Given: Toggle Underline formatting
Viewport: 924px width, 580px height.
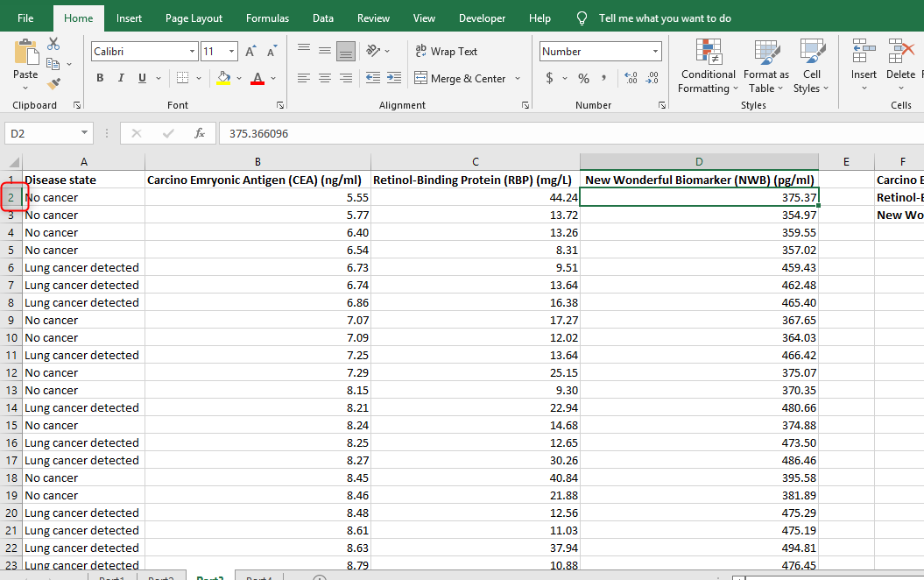Looking at the screenshot, I should click(x=142, y=78).
